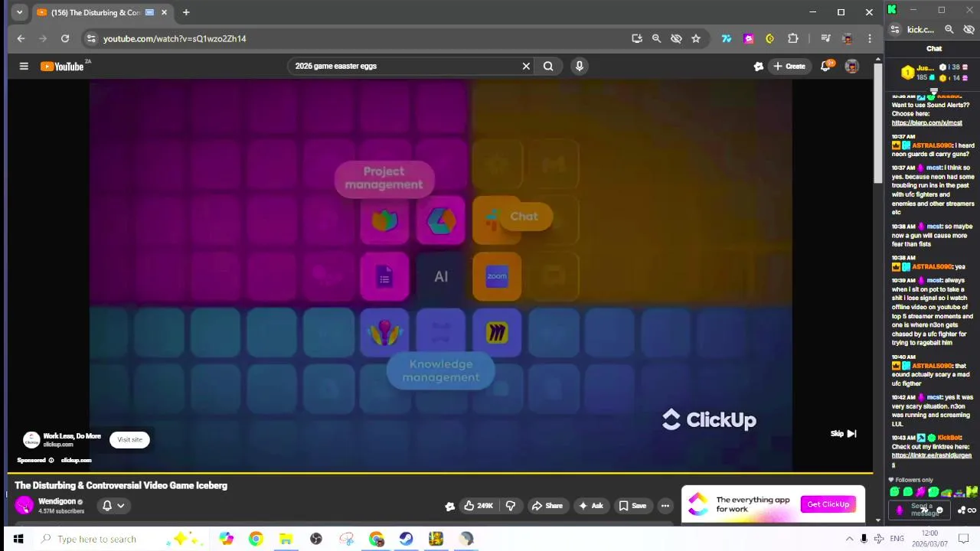This screenshot has height=551, width=980.
Task: Open the Windows Start menu
Action: [x=18, y=540]
